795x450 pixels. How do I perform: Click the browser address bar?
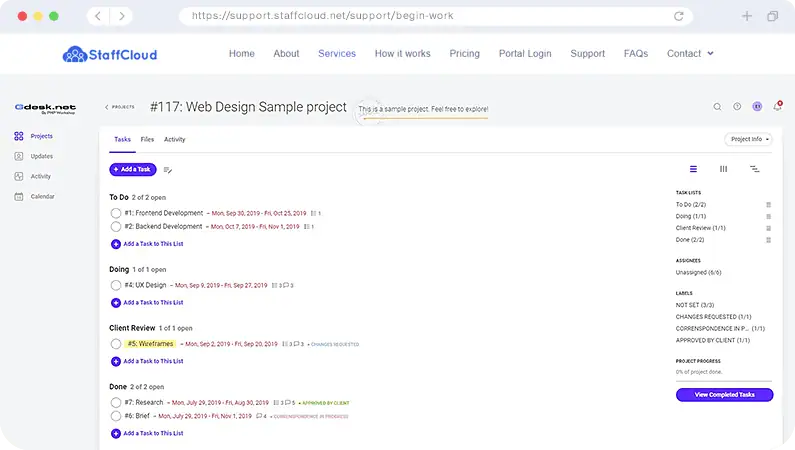point(436,16)
